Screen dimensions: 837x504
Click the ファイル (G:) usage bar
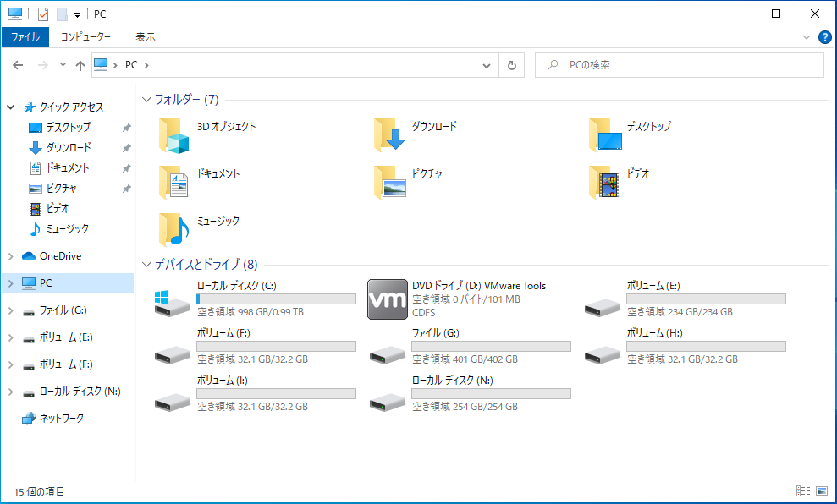point(491,346)
